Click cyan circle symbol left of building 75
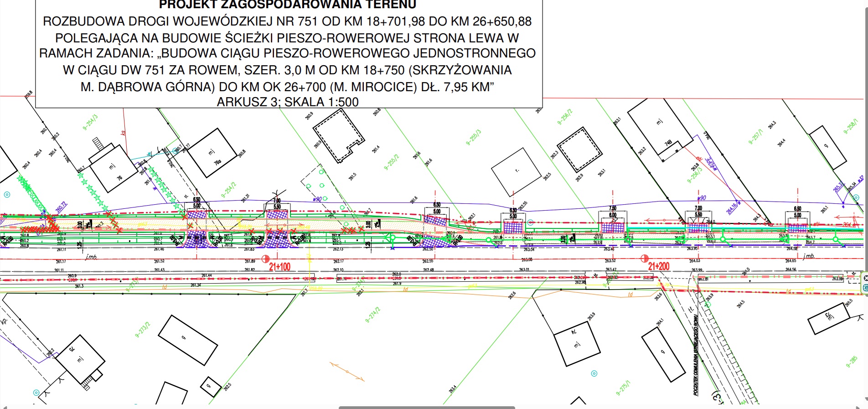Viewport: 868px width, 409px height. (x=36, y=393)
